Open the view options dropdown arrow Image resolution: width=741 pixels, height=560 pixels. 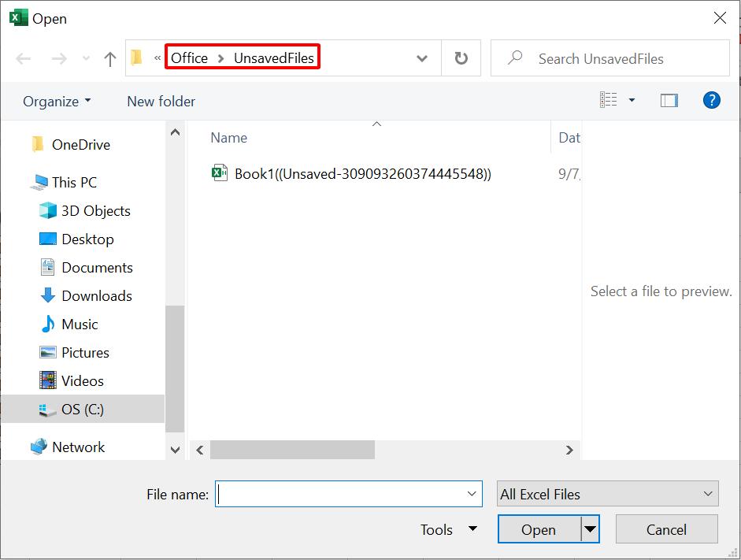tap(632, 100)
